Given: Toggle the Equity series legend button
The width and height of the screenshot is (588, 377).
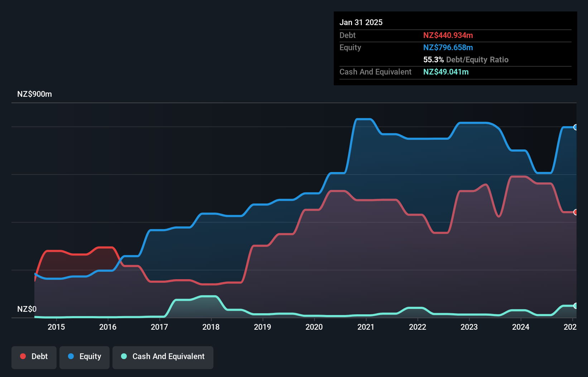Looking at the screenshot, I should (85, 357).
